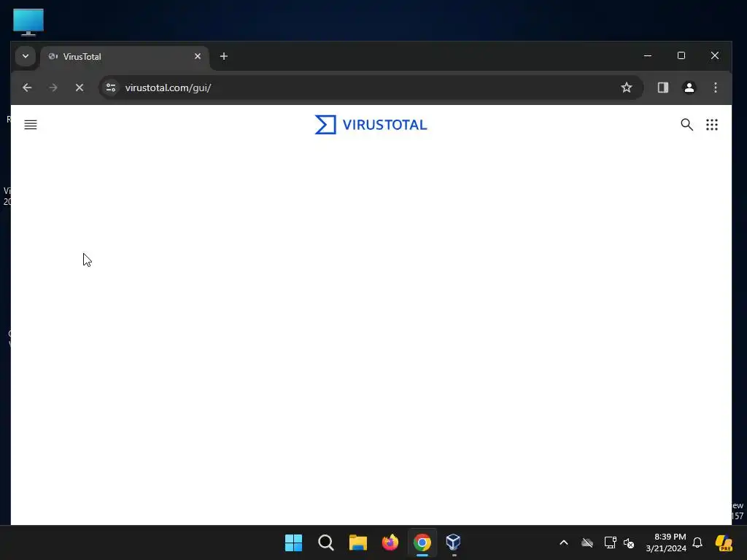Open VirtualBox from the taskbar
The height and width of the screenshot is (560, 747).
pyautogui.click(x=454, y=542)
